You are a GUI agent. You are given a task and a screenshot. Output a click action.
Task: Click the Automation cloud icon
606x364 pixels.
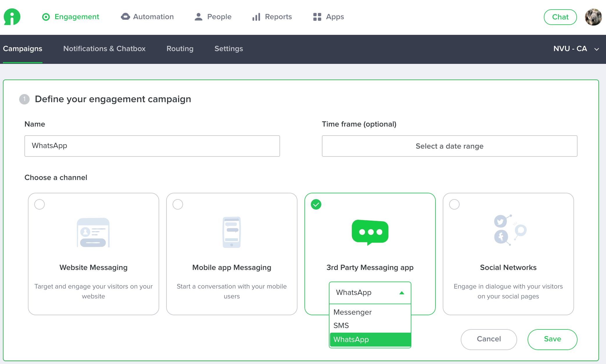tap(125, 17)
